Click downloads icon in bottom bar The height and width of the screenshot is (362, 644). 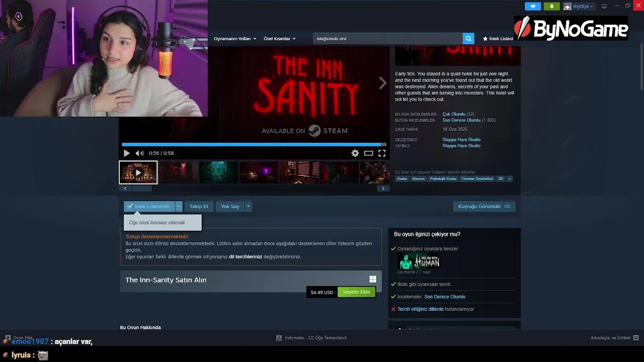pos(279,338)
